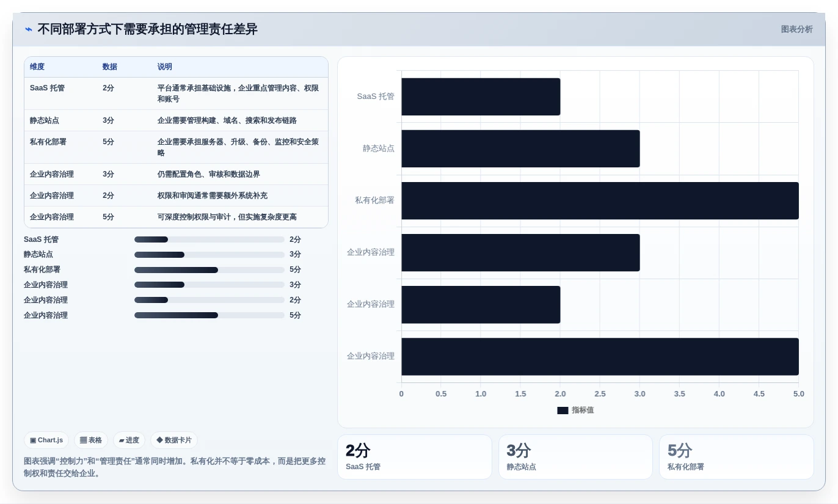Screen dimensions: 838x504
Task: Click the 私有化部署 y-axis label in the chart
Action: (375, 200)
